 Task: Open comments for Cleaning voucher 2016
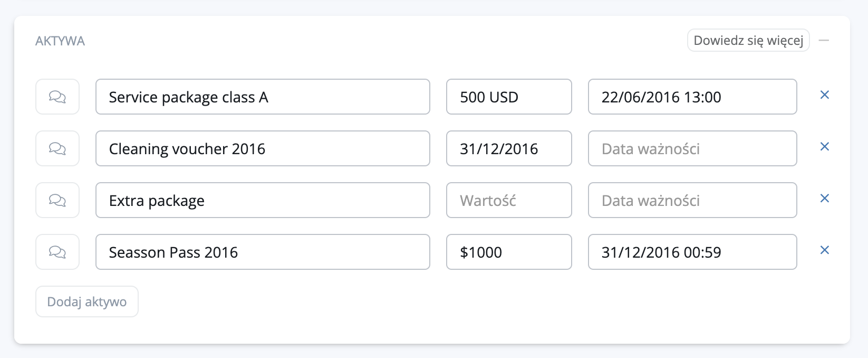[x=57, y=148]
